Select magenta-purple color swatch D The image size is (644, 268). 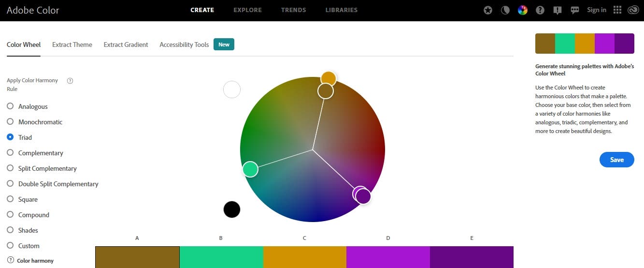(x=388, y=257)
